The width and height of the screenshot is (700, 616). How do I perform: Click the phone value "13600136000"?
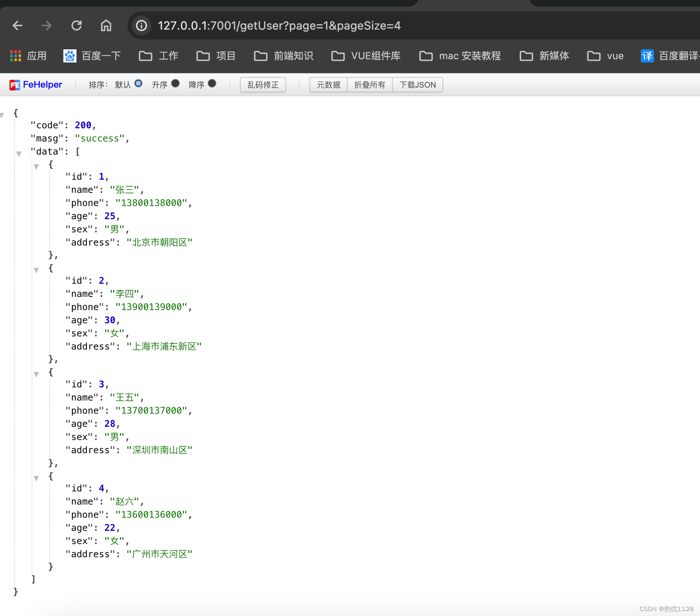coord(151,514)
